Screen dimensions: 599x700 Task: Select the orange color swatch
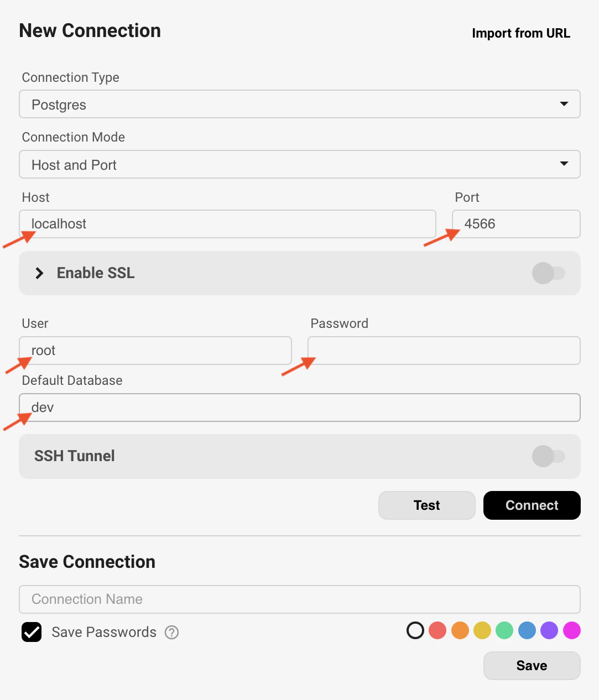[x=460, y=630]
